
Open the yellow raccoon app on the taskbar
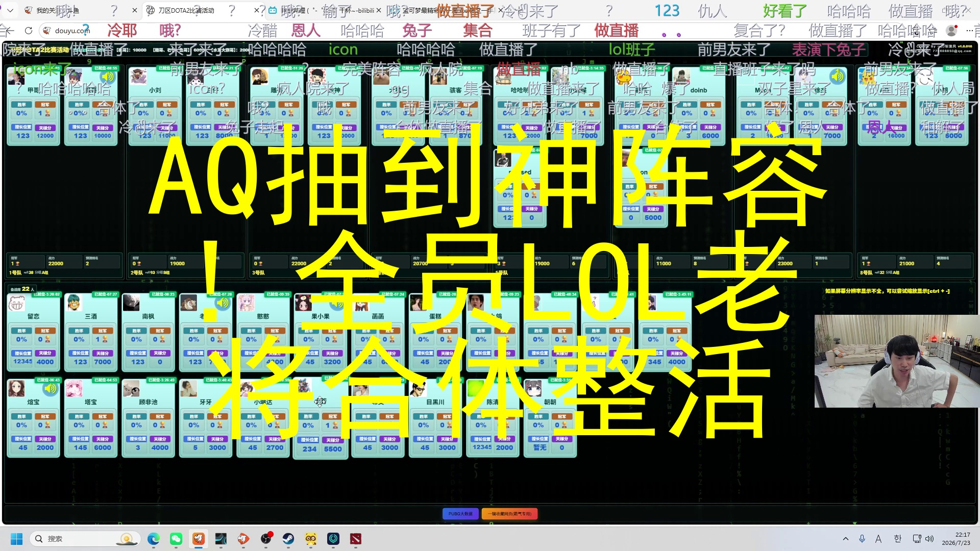(x=311, y=539)
